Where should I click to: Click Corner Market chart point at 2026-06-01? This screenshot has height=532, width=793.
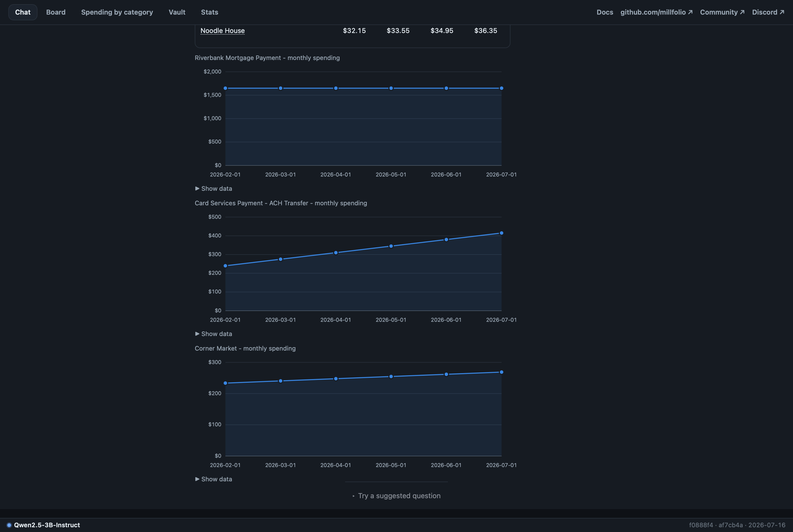[x=446, y=374]
